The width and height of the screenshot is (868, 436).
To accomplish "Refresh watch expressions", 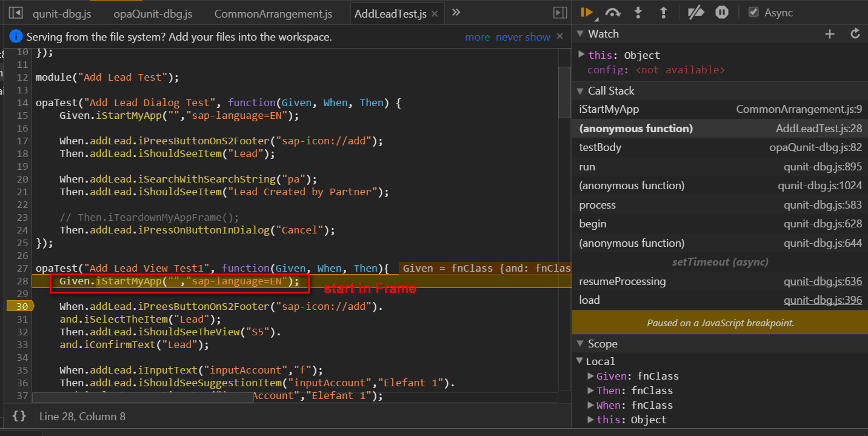I will click(855, 34).
